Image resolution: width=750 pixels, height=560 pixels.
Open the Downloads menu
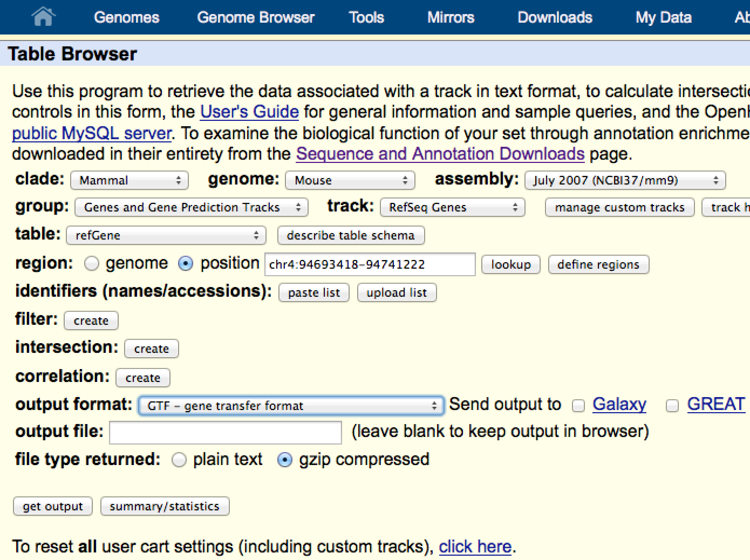click(x=555, y=17)
